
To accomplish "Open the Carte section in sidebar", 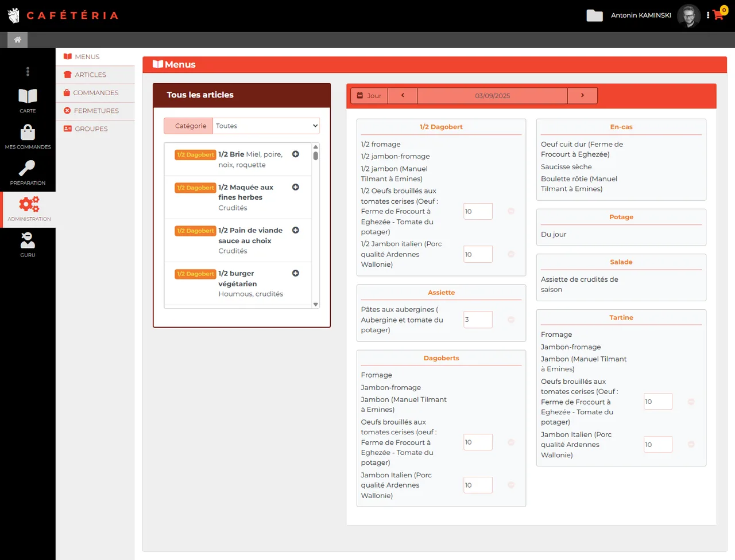I will 28,101.
